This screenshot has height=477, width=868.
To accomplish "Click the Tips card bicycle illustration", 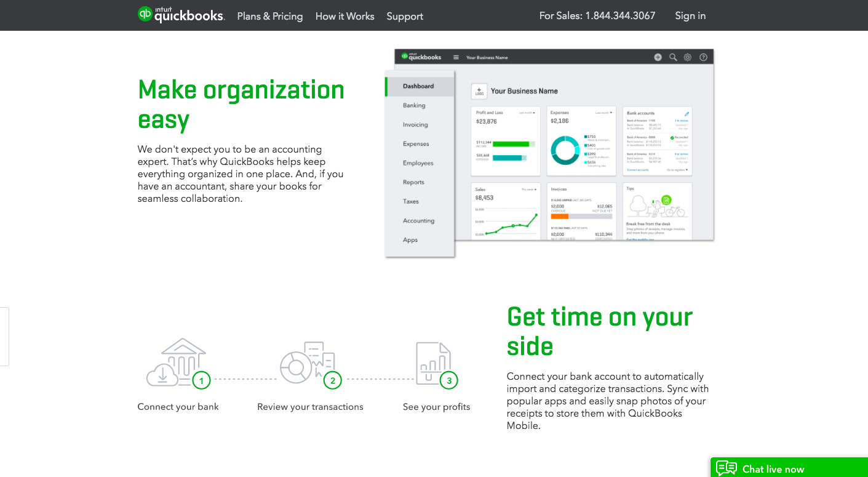I will click(675, 211).
